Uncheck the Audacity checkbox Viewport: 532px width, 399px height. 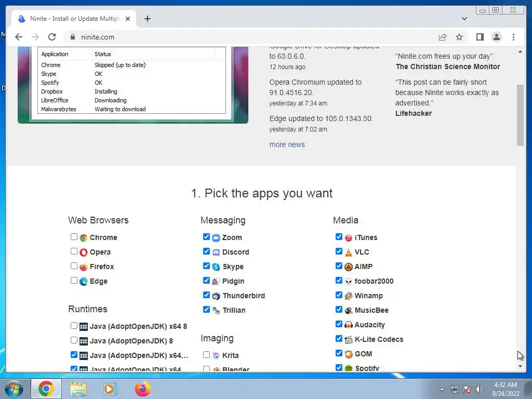tap(339, 324)
